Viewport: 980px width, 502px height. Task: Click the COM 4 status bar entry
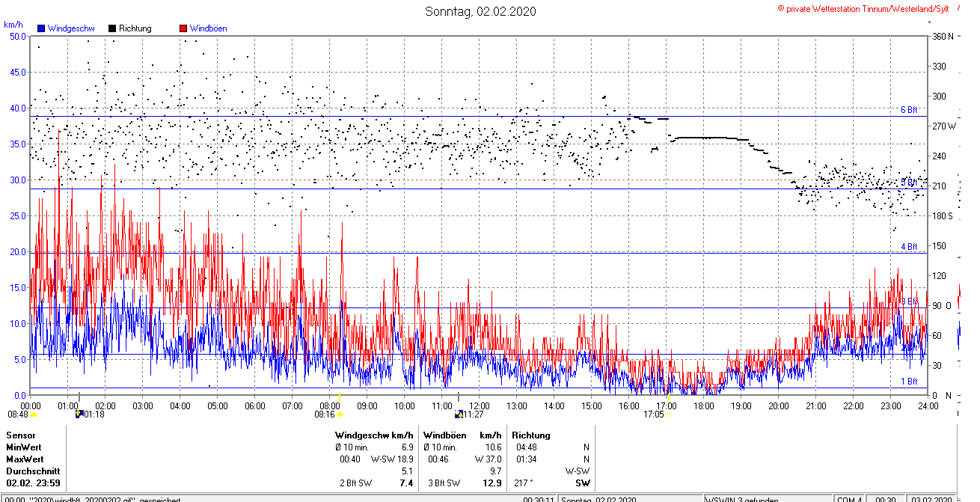(x=850, y=500)
